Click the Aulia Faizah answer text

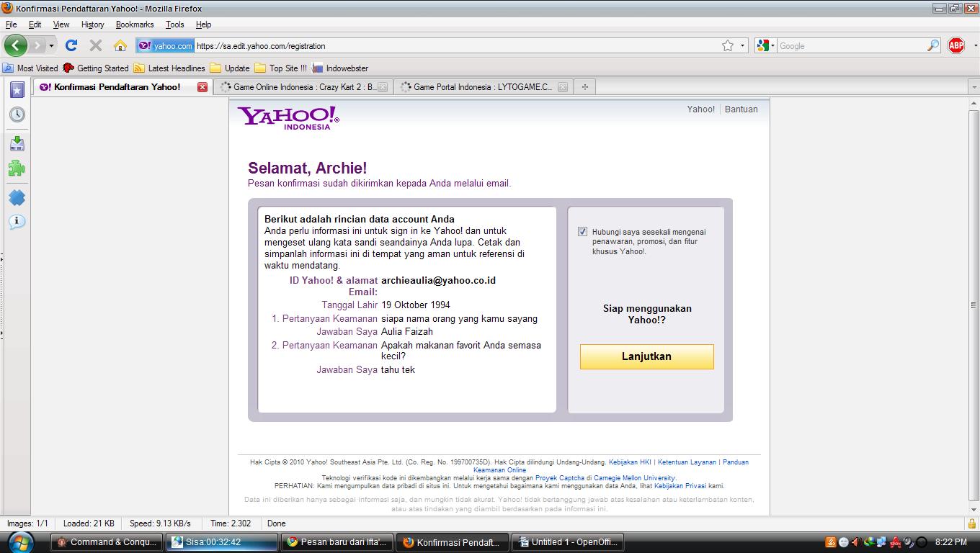click(x=407, y=332)
